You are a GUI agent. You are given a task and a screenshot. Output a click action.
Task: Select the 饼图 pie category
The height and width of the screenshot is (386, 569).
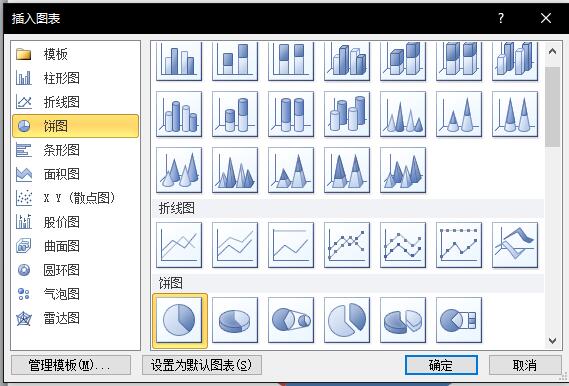75,126
